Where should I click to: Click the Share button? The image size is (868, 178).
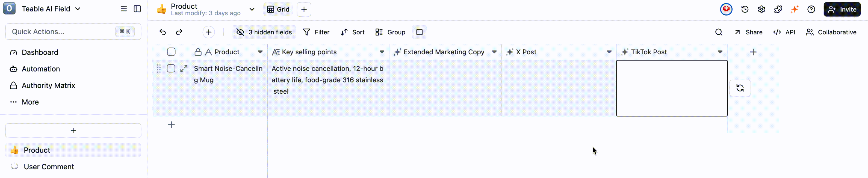pyautogui.click(x=748, y=32)
